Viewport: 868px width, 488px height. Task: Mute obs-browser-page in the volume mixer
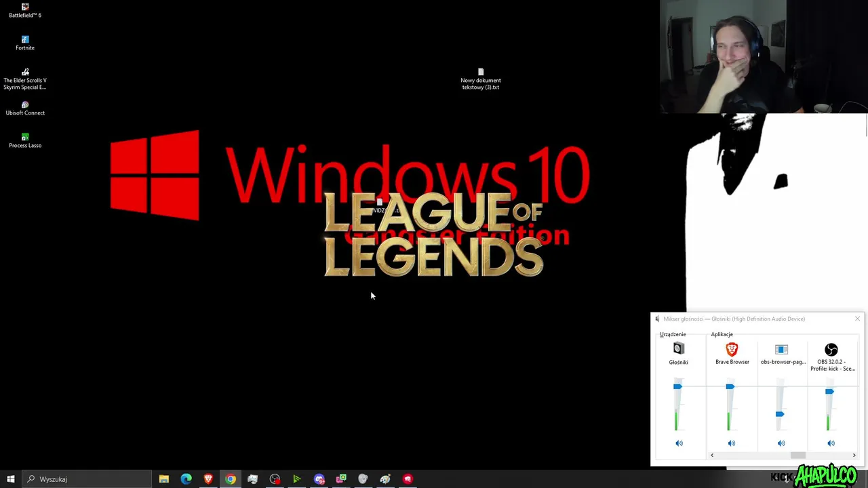click(781, 443)
